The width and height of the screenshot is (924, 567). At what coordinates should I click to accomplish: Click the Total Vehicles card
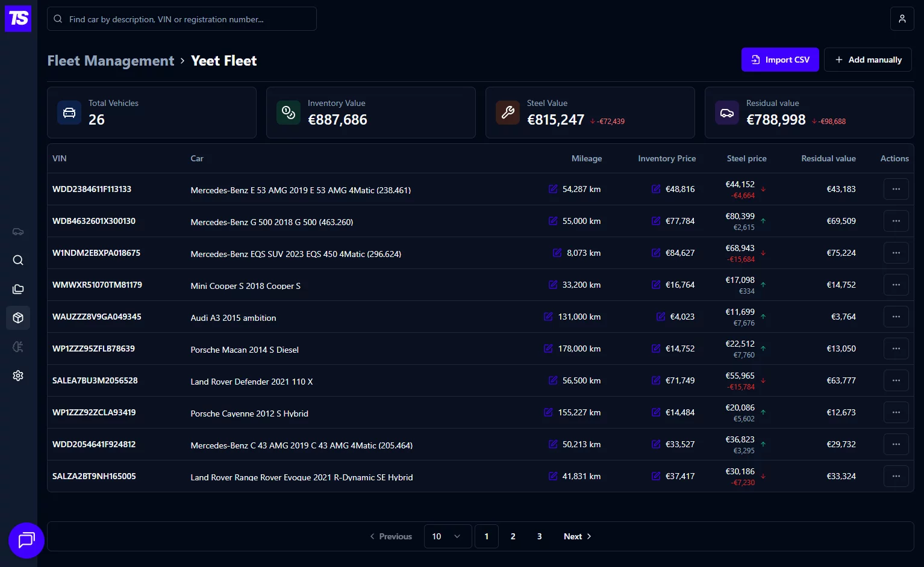pyautogui.click(x=152, y=113)
